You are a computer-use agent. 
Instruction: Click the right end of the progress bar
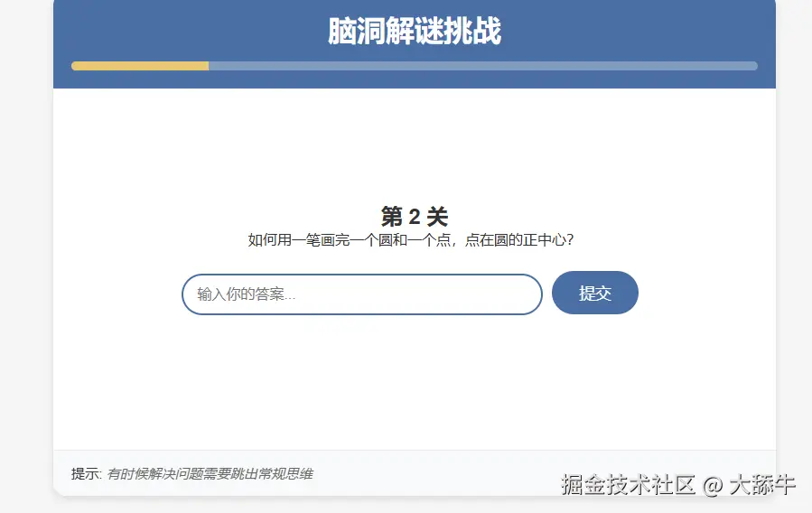click(751, 66)
